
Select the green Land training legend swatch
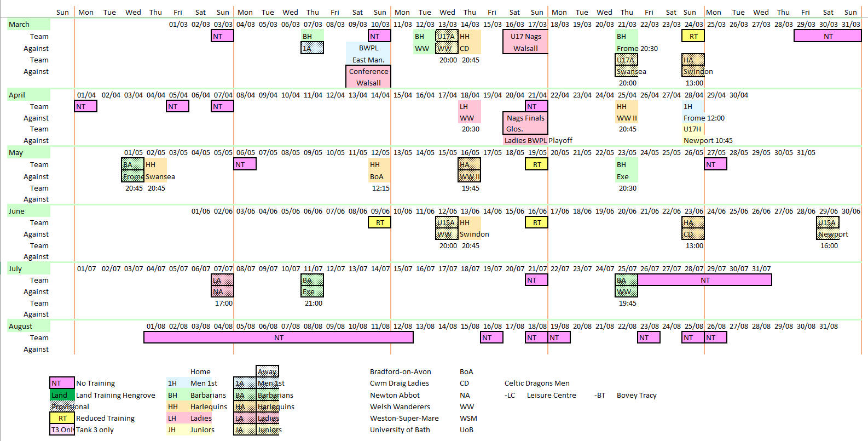click(x=62, y=396)
